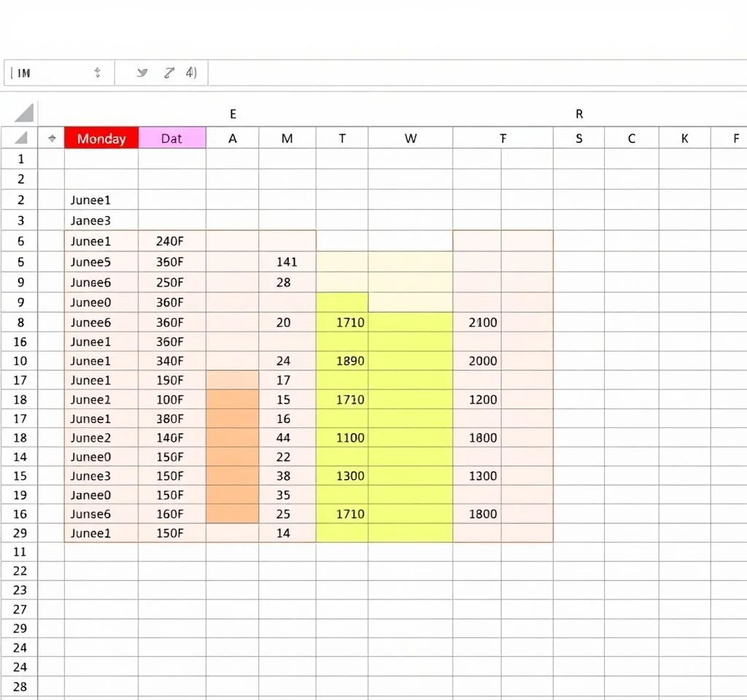
Task: Click the Z-shaped icon in the formula bar
Action: coord(169,73)
